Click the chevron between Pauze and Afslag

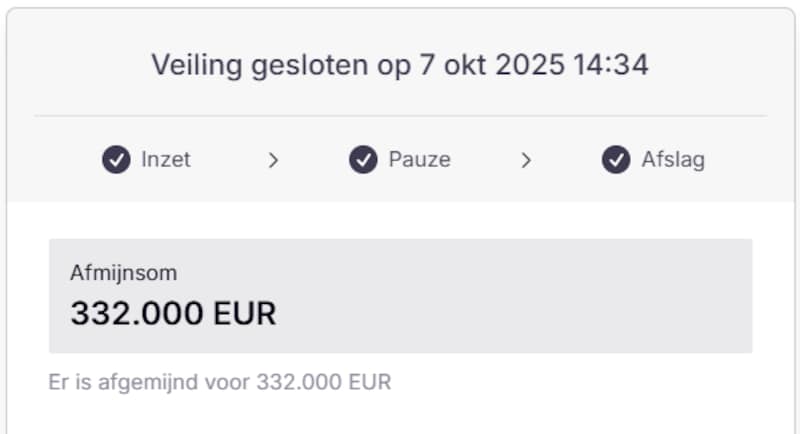(x=526, y=160)
